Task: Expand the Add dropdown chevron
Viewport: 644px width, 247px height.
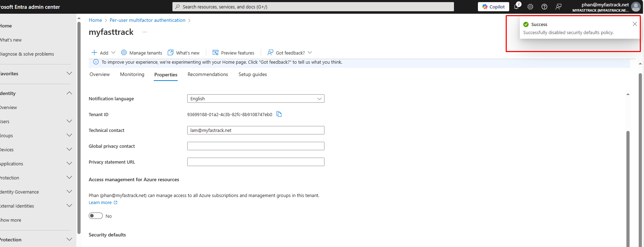Action: (113, 52)
